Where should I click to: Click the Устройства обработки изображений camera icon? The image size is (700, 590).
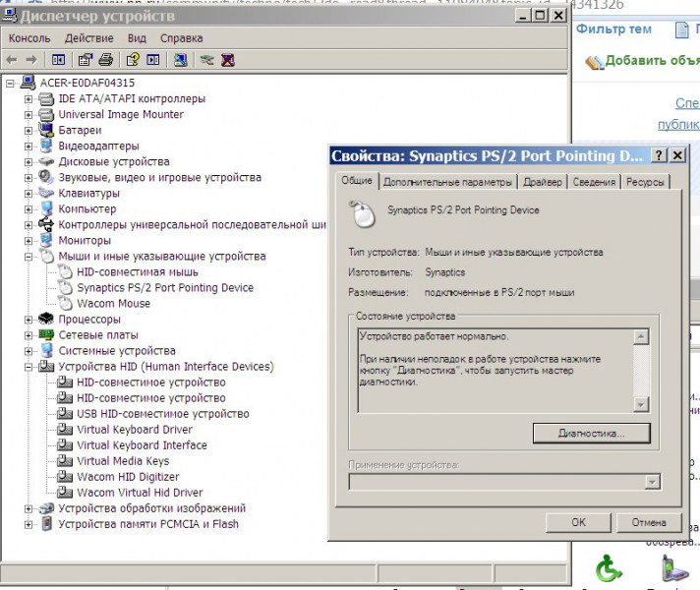click(46, 508)
